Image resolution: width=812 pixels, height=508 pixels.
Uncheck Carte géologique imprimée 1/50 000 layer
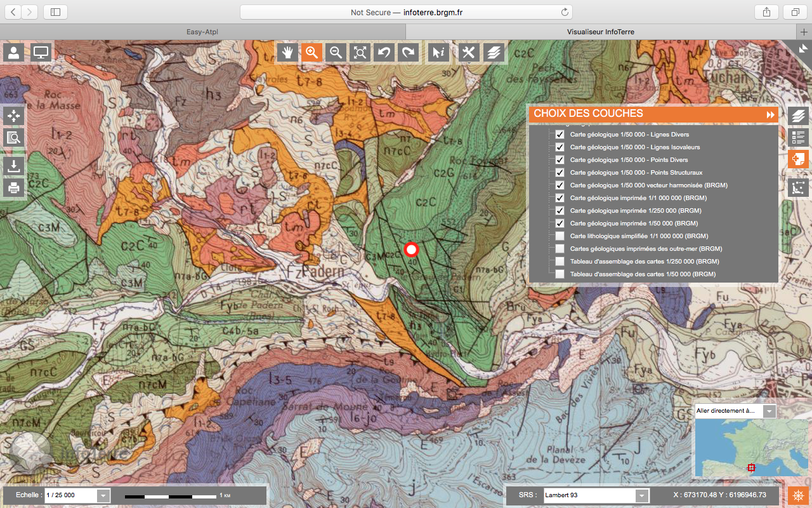coord(560,224)
